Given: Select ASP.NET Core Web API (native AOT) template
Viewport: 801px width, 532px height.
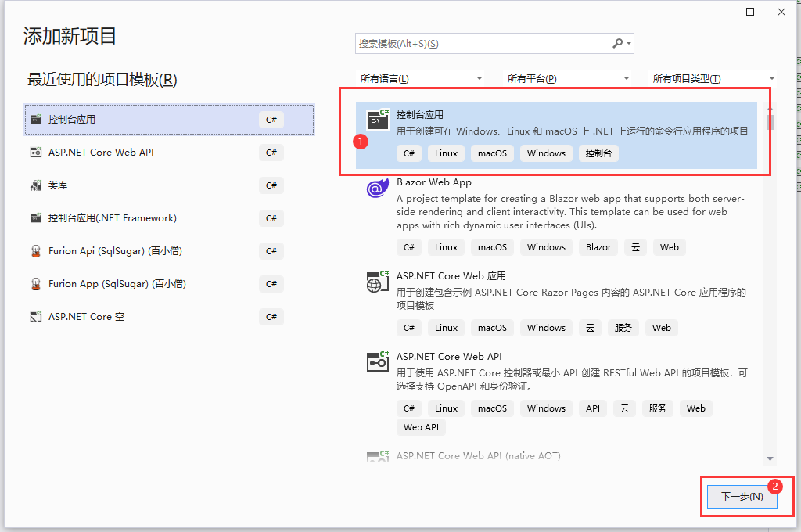Looking at the screenshot, I should (478, 455).
